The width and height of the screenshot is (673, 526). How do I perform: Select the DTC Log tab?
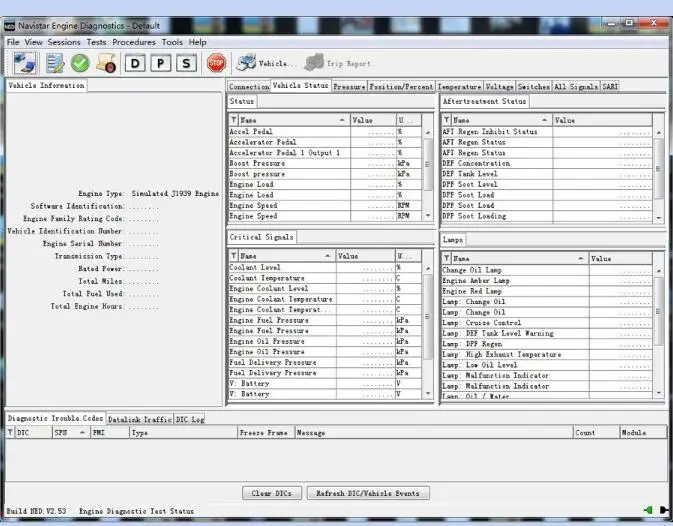[190, 419]
